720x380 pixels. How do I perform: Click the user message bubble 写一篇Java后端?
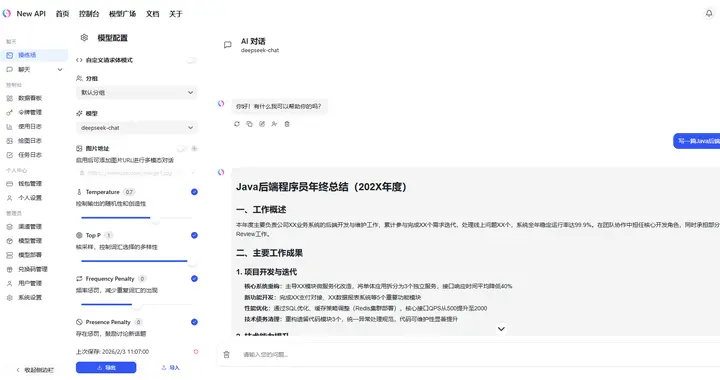coord(697,141)
